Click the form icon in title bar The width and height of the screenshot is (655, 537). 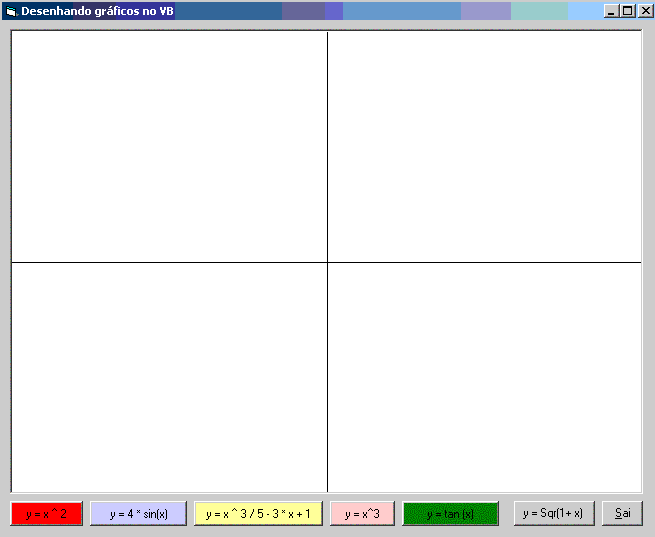point(12,11)
